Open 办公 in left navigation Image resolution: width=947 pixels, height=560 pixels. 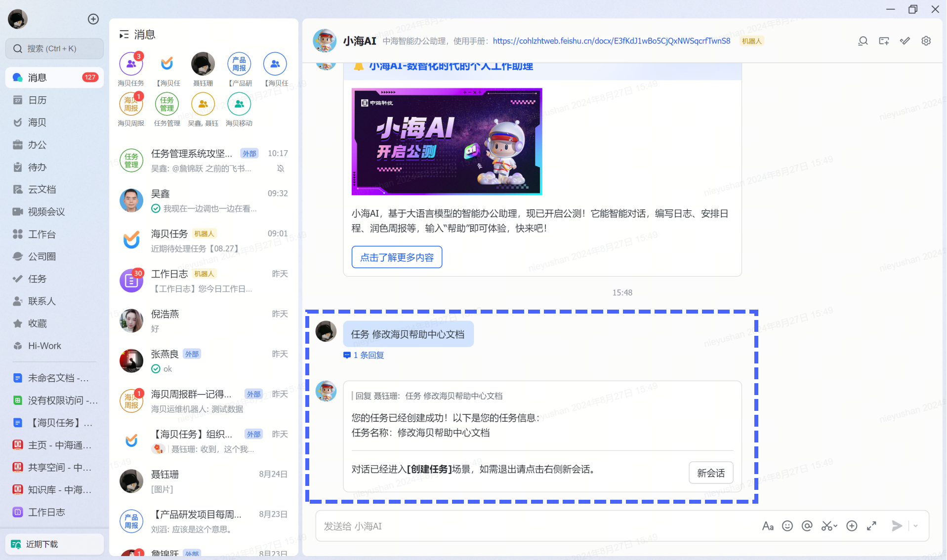coord(54,145)
